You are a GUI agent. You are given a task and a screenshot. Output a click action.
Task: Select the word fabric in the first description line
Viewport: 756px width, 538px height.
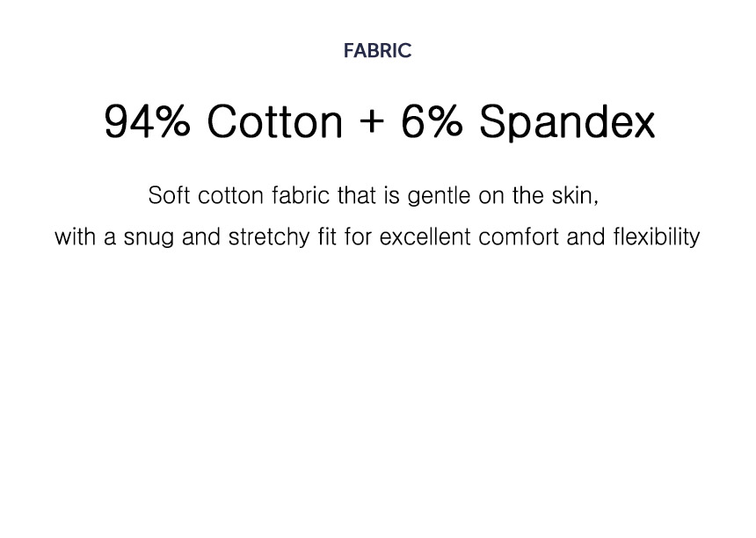pos(301,195)
